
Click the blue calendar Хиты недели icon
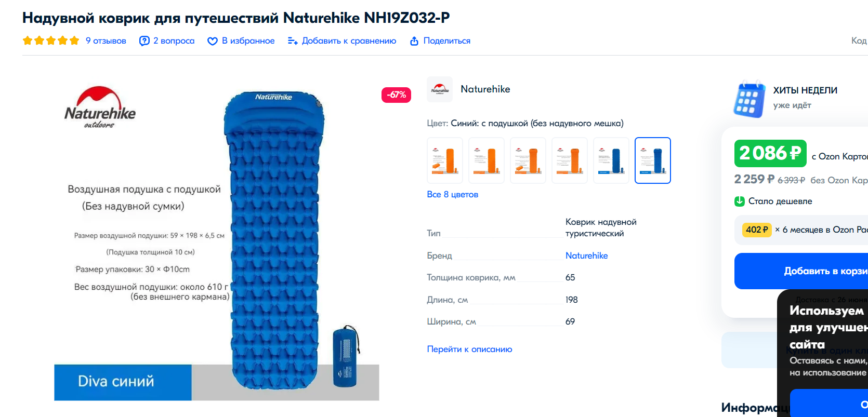tap(749, 99)
